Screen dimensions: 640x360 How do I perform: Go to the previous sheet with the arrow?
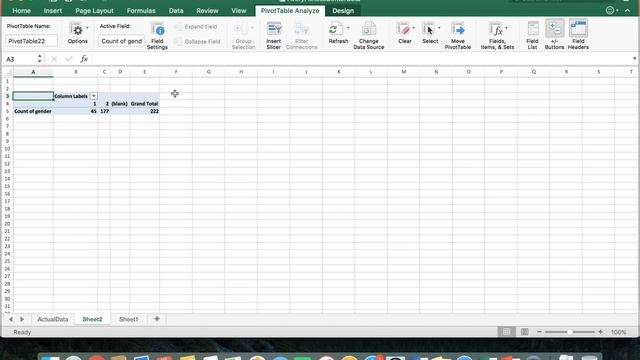click(11, 319)
